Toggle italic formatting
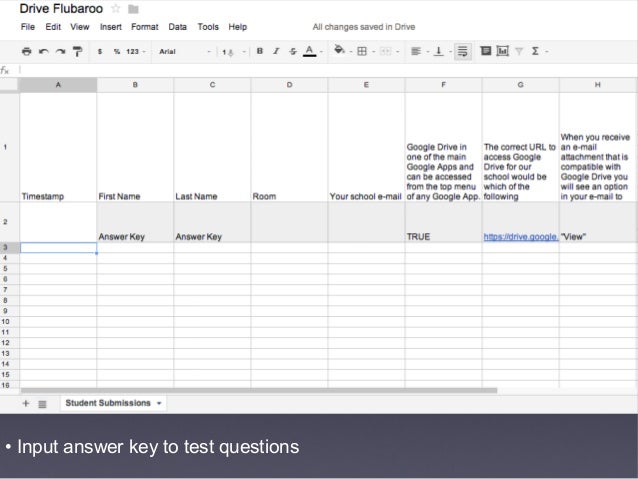 [x=276, y=49]
